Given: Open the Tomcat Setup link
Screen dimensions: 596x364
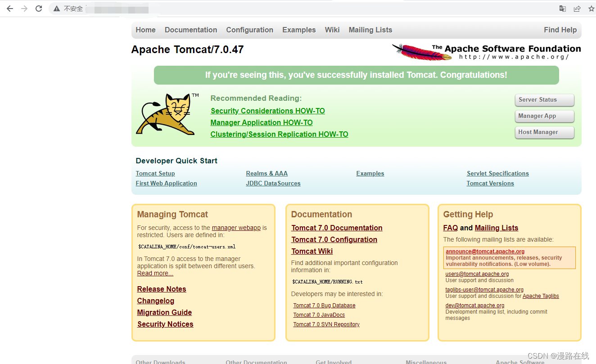Looking at the screenshot, I should [x=155, y=173].
